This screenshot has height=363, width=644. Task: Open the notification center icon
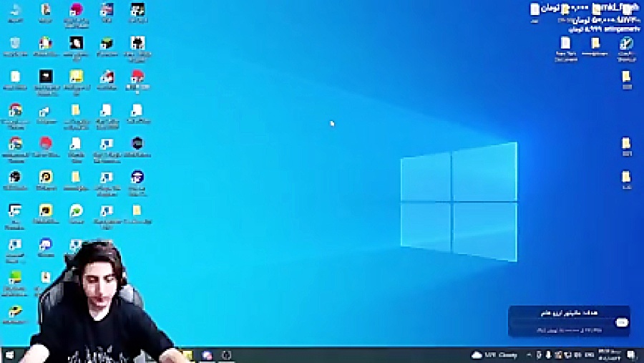[x=631, y=355]
